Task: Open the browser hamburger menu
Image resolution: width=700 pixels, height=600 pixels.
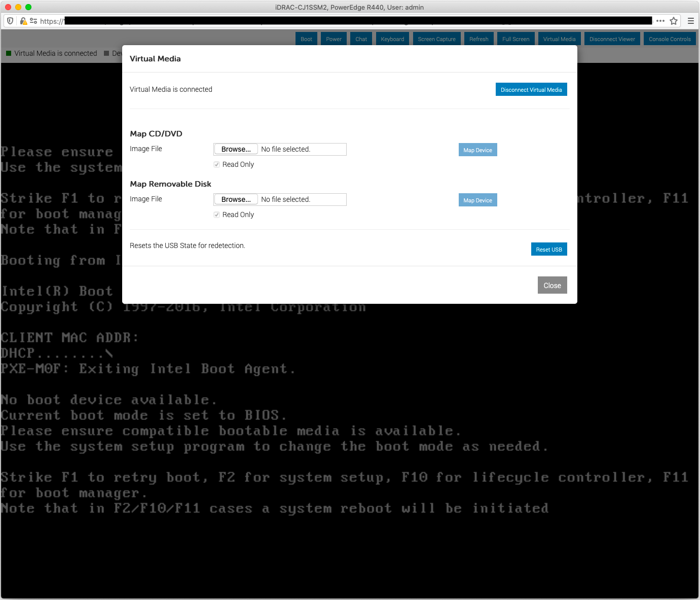Action: 690,21
